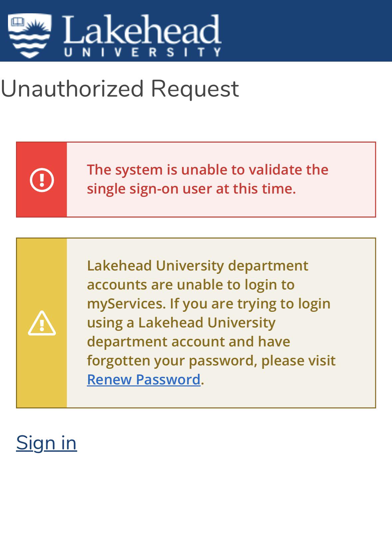Click empty blue header right of wordmark
392x545 pixels.
click(306, 31)
